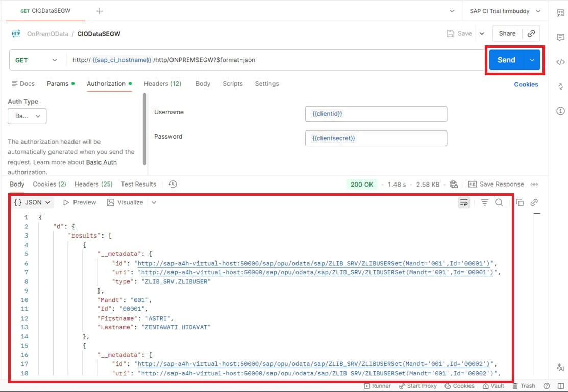Screen dimensions: 568x392
Task: Open the code snippet panel icon
Action: [560, 62]
